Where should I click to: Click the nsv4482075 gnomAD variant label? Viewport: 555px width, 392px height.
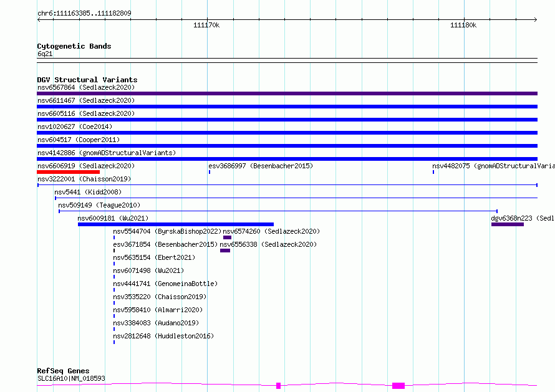[493, 166]
